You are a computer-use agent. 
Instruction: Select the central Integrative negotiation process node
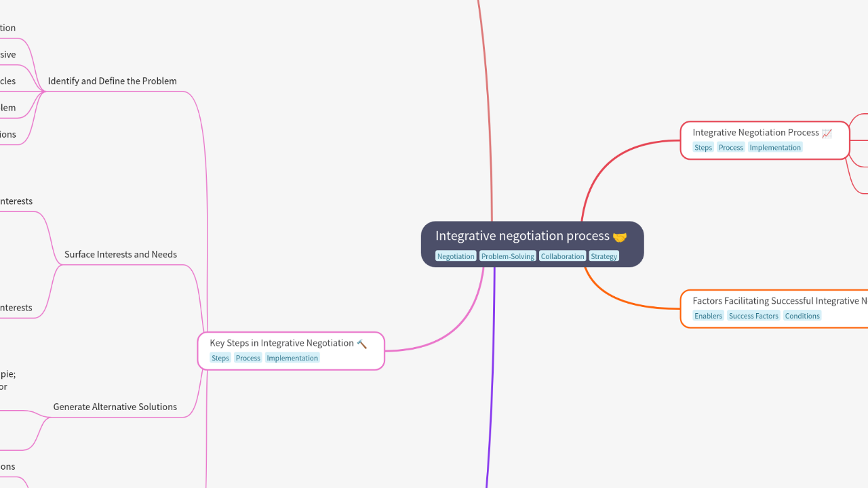point(532,244)
